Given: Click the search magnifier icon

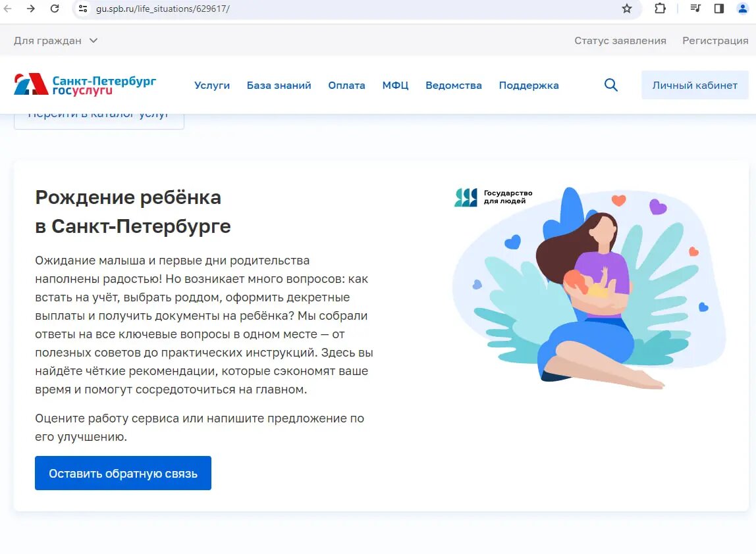Looking at the screenshot, I should click(611, 86).
